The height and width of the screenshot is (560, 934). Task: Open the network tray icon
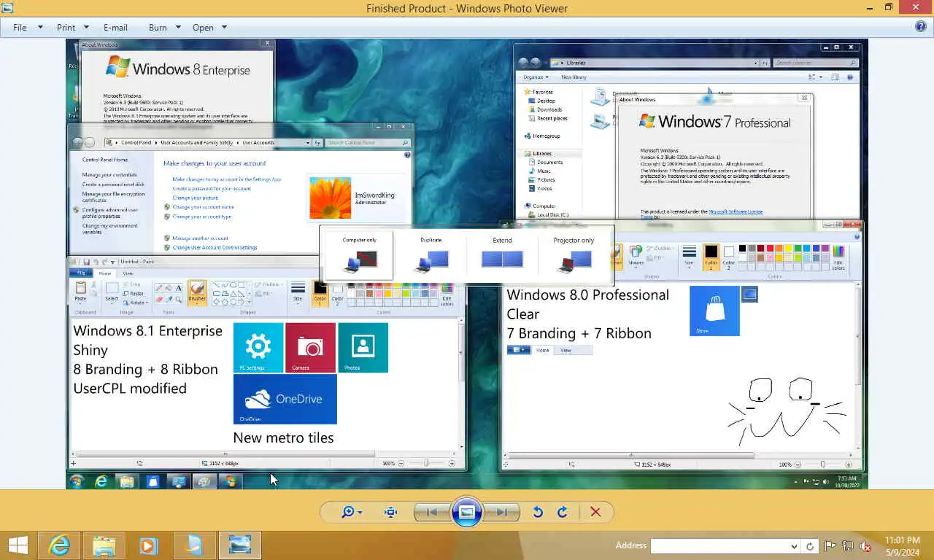[x=848, y=546]
